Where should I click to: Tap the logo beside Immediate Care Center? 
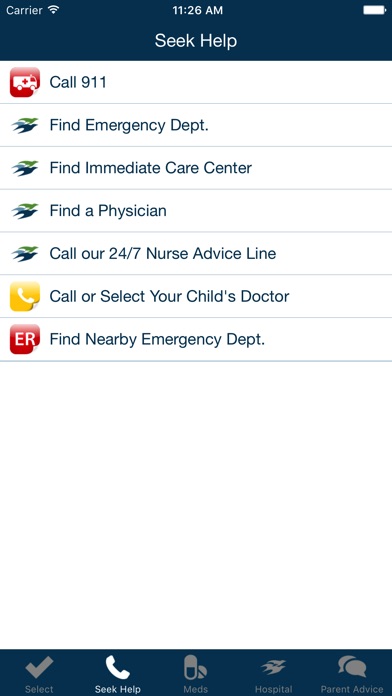click(25, 168)
